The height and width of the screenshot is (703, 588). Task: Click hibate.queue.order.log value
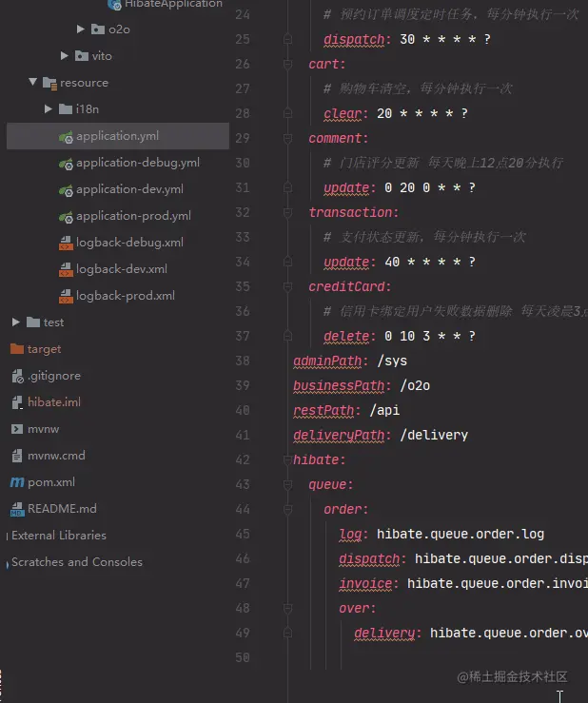pyautogui.click(x=461, y=535)
